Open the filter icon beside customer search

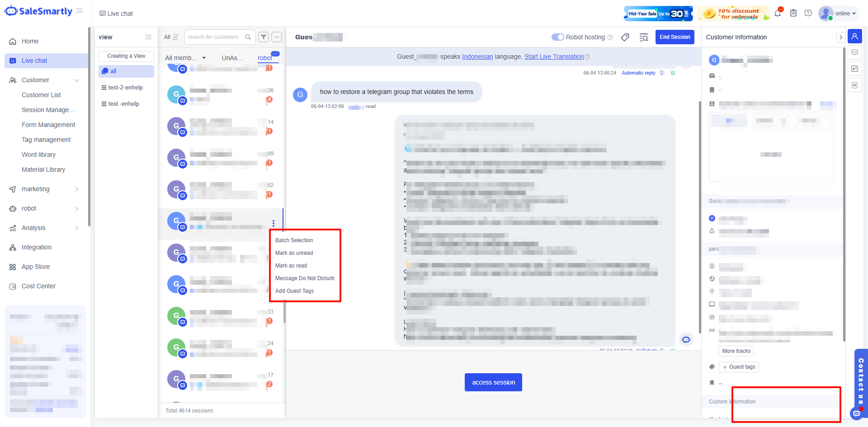[264, 37]
